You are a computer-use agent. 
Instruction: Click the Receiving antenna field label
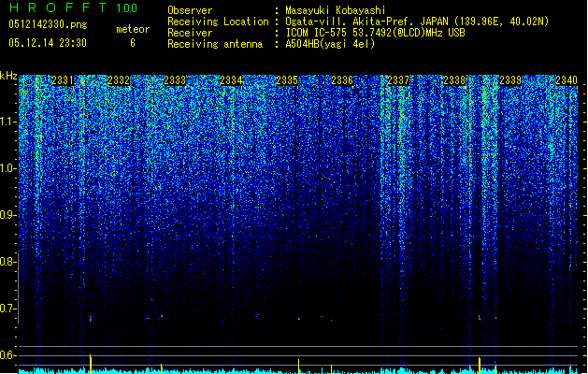pos(215,44)
